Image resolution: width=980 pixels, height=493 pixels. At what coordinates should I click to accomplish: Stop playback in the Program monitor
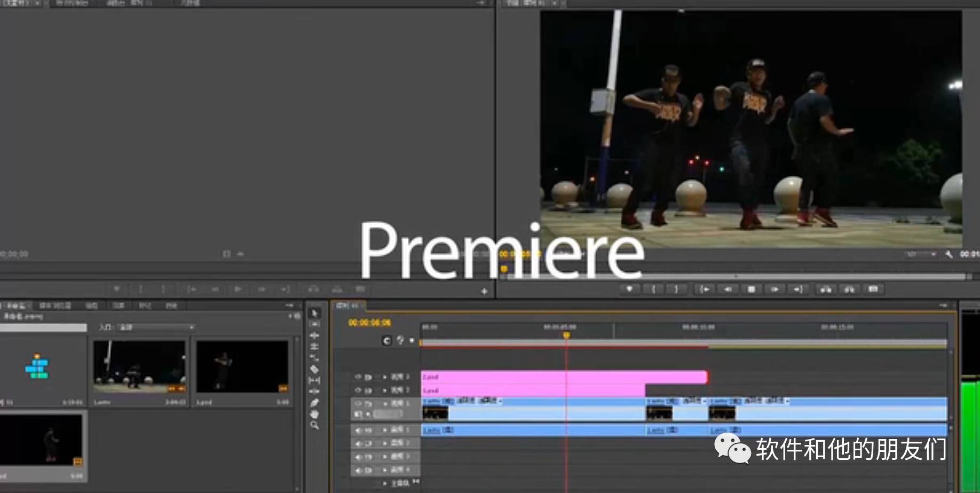click(752, 289)
